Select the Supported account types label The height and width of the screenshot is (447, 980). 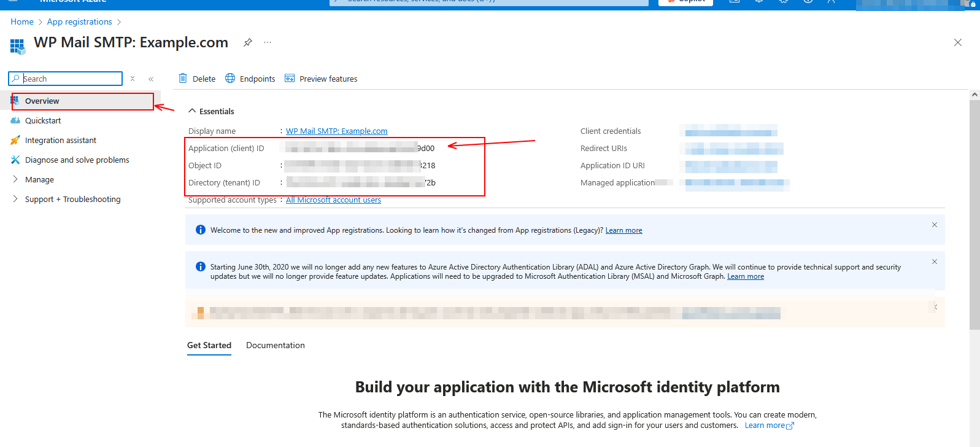233,200
